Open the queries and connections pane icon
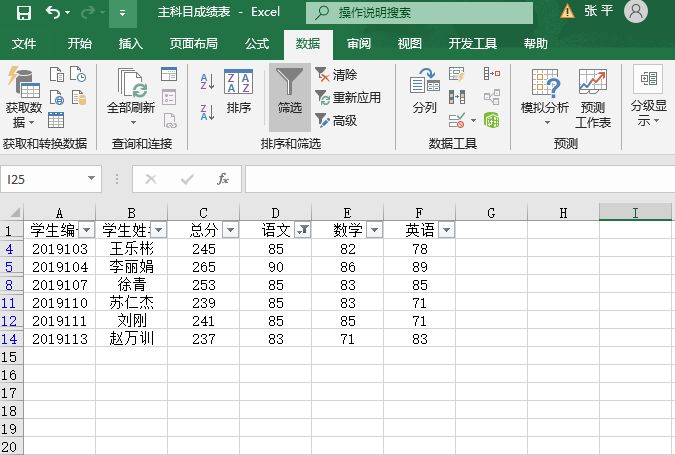The width and height of the screenshot is (675, 455). pyautogui.click(x=169, y=74)
